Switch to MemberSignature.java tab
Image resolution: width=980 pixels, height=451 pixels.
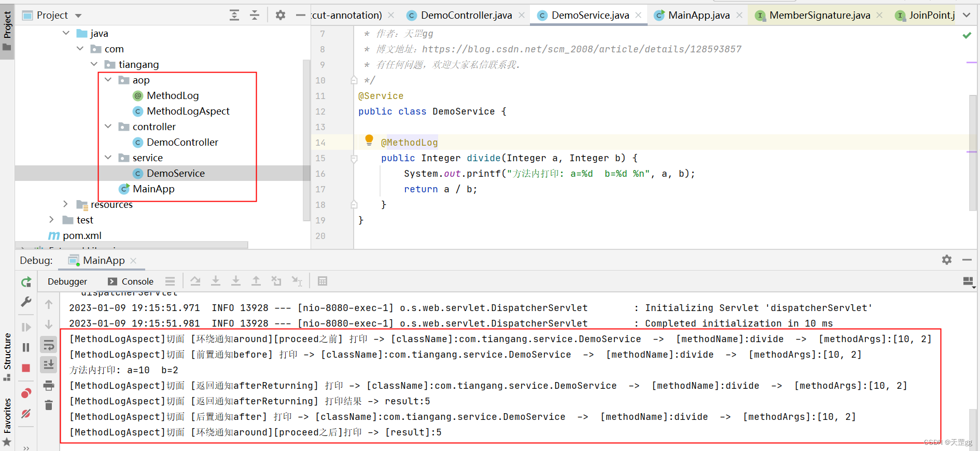pos(819,15)
